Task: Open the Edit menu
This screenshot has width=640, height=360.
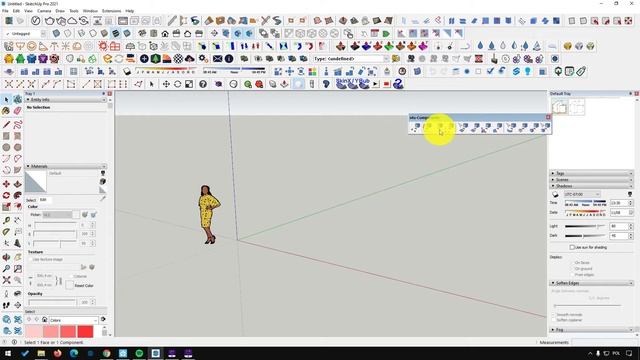Action: 16,11
